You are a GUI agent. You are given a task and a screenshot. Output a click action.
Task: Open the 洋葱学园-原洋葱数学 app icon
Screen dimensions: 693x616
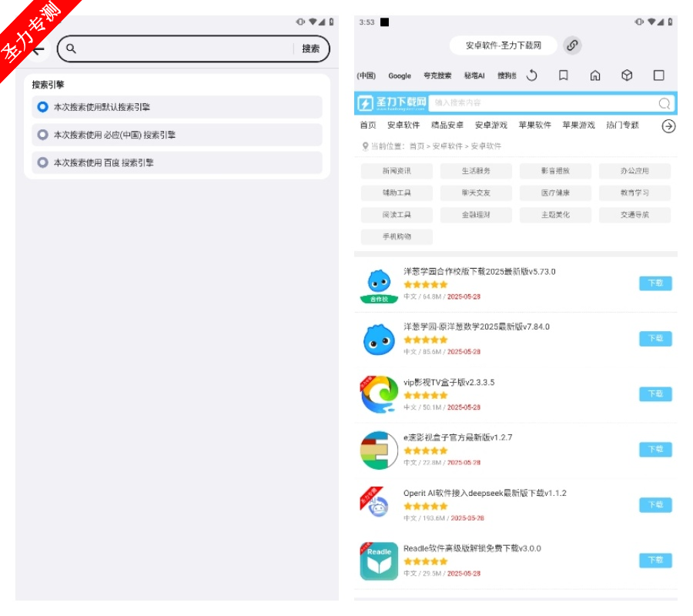tap(379, 340)
